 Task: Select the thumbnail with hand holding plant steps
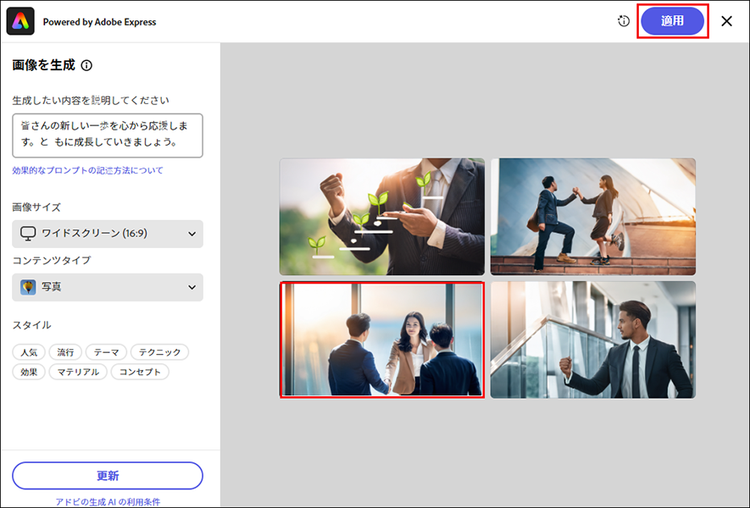(382, 216)
